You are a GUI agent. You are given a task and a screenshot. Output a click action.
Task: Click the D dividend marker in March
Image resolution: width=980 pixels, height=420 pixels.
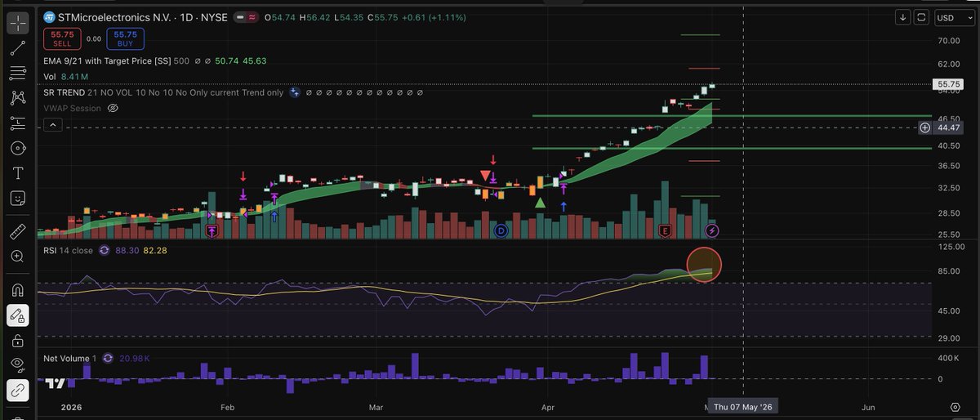(x=501, y=232)
